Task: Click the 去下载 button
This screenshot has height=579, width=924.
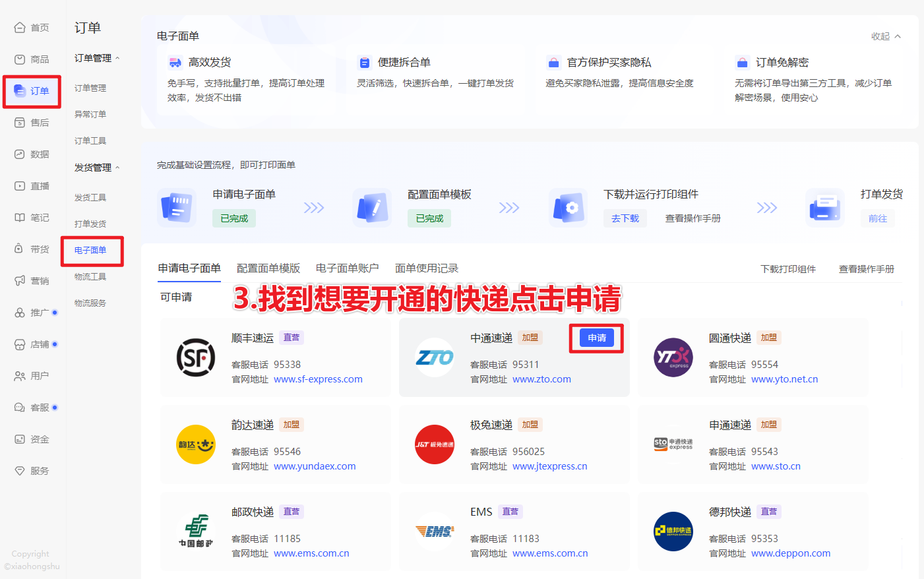Action: 625,218
